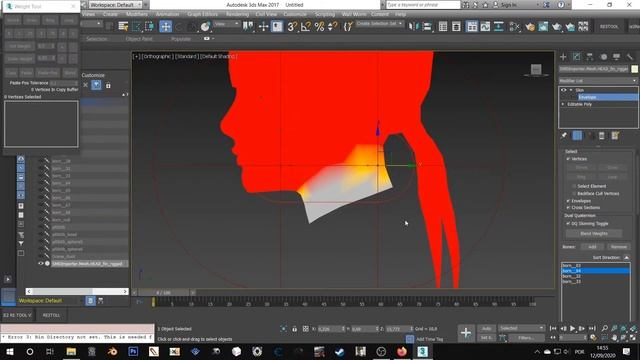Toggle Angle Snap icon
Screen dimensions: 640x360
306,27
